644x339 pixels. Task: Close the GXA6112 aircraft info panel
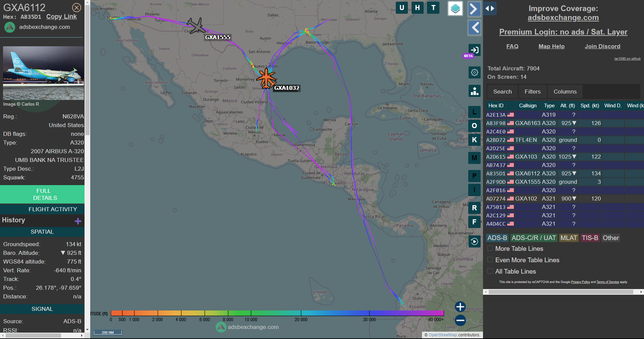point(76,7)
